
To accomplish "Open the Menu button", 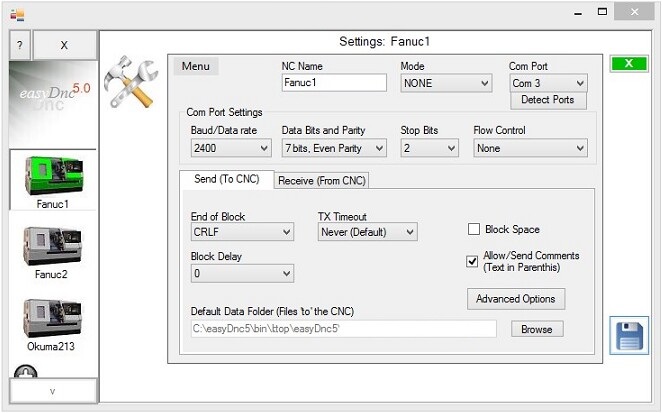I will click(x=196, y=66).
